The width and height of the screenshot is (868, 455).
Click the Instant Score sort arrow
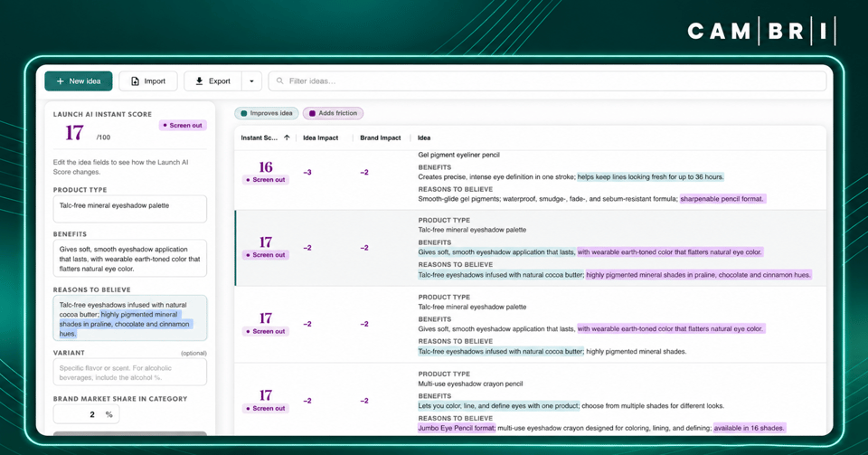[x=287, y=137]
